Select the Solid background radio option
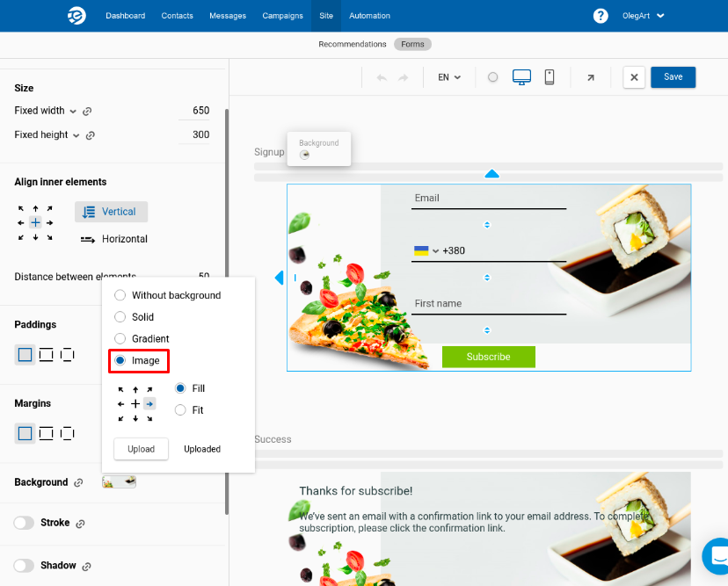This screenshot has width=728, height=586. (120, 317)
